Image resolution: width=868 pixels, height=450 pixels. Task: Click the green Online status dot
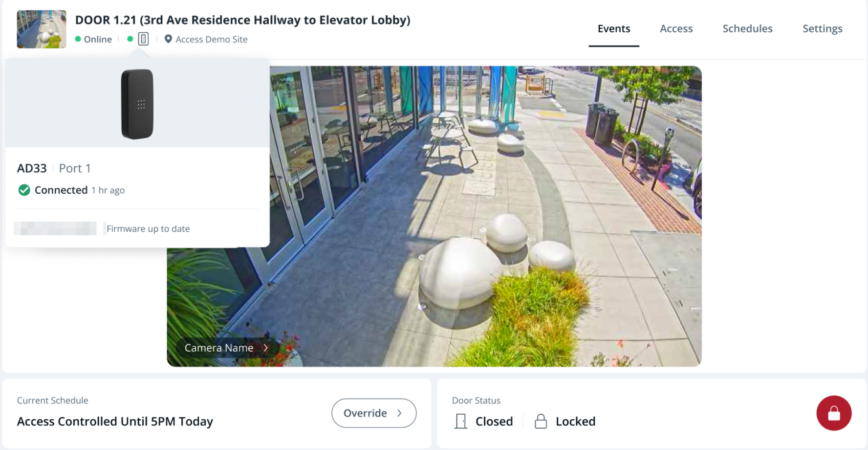pyautogui.click(x=78, y=39)
